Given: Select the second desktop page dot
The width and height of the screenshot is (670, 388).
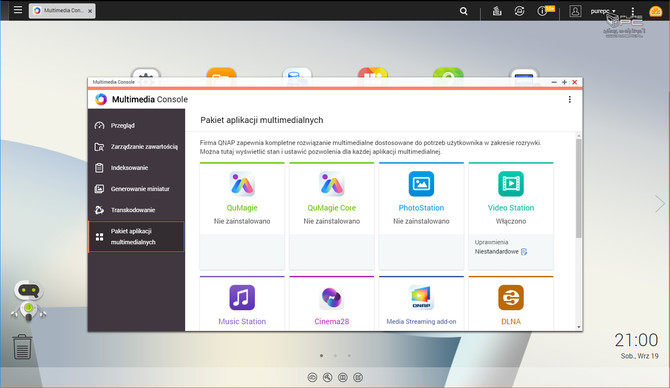Looking at the screenshot, I should pyautogui.click(x=335, y=356).
